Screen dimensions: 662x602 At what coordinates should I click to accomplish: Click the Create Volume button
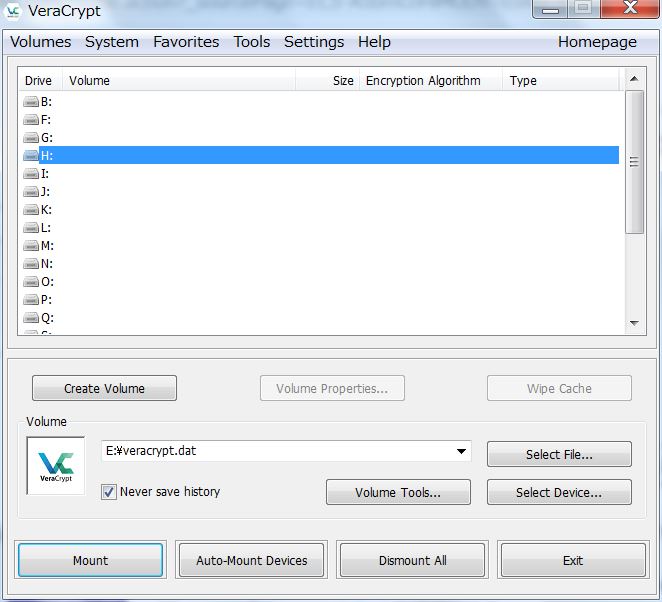coord(104,388)
